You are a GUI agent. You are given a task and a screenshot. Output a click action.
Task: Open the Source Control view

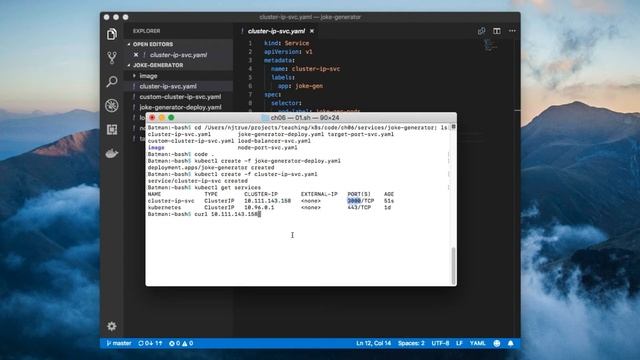pos(112,58)
